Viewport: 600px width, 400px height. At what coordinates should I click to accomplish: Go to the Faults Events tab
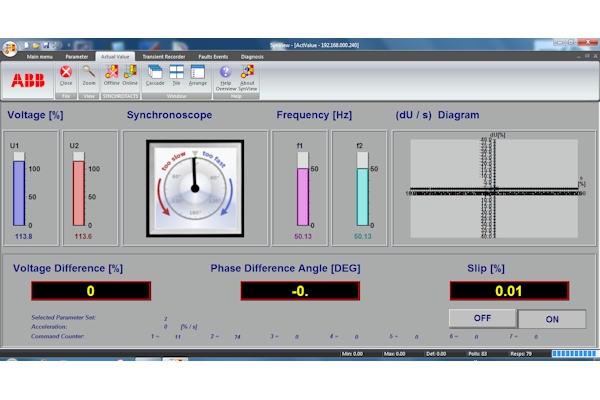pos(213,57)
